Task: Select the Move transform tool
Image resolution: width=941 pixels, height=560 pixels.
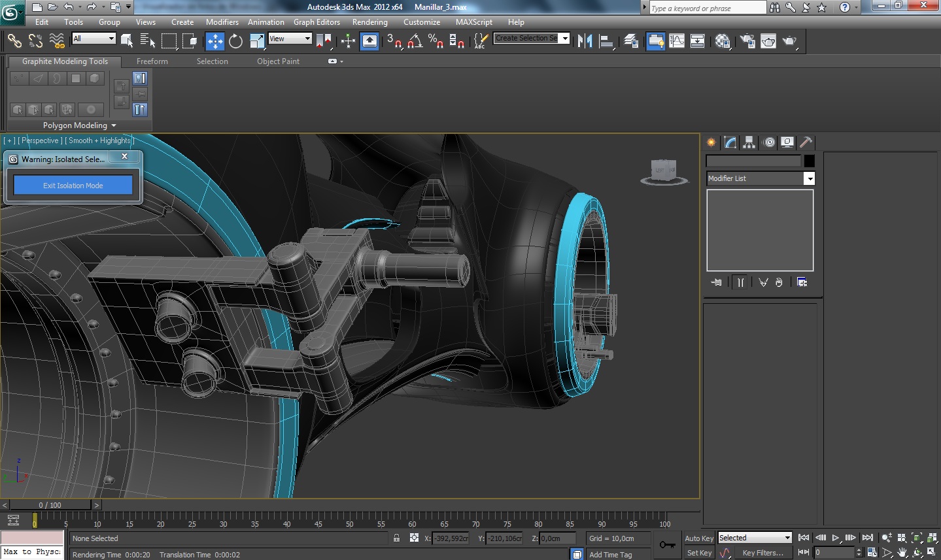Action: (x=215, y=41)
